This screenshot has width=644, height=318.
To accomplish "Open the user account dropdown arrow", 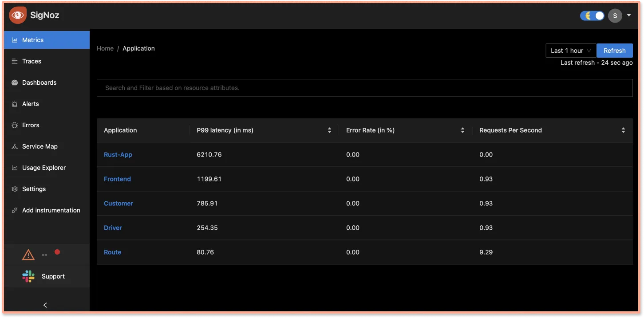I will click(x=629, y=16).
